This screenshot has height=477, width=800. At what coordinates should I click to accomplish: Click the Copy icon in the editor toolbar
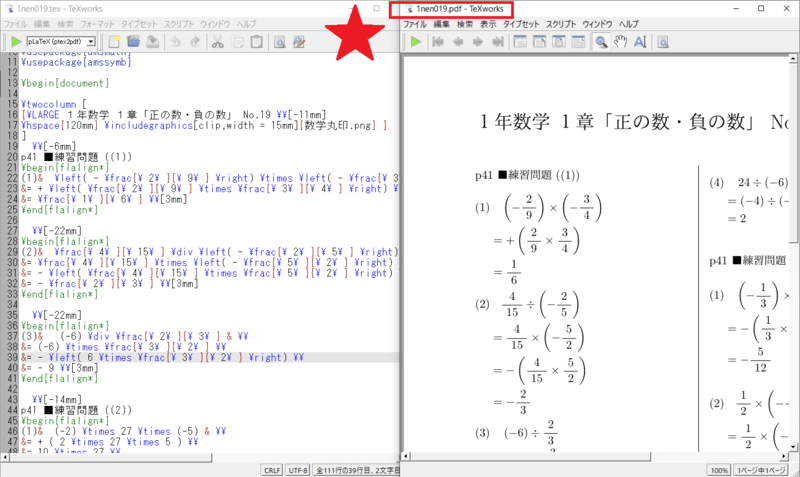(237, 42)
